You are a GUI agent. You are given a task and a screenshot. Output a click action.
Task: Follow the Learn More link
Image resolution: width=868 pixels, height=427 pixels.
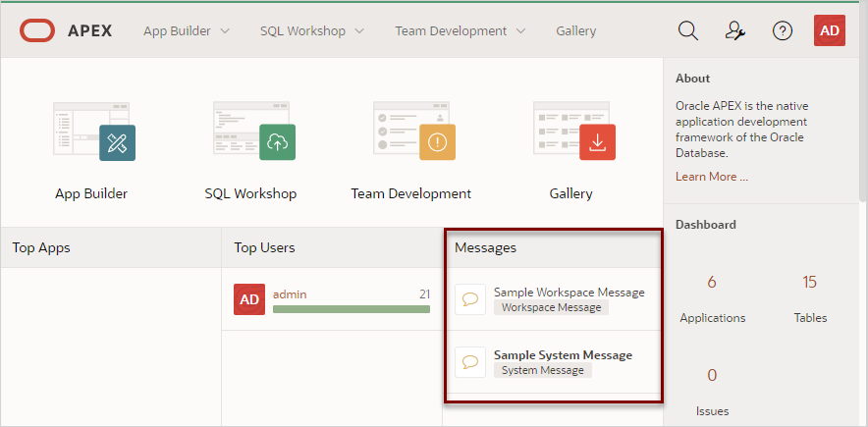[712, 177]
